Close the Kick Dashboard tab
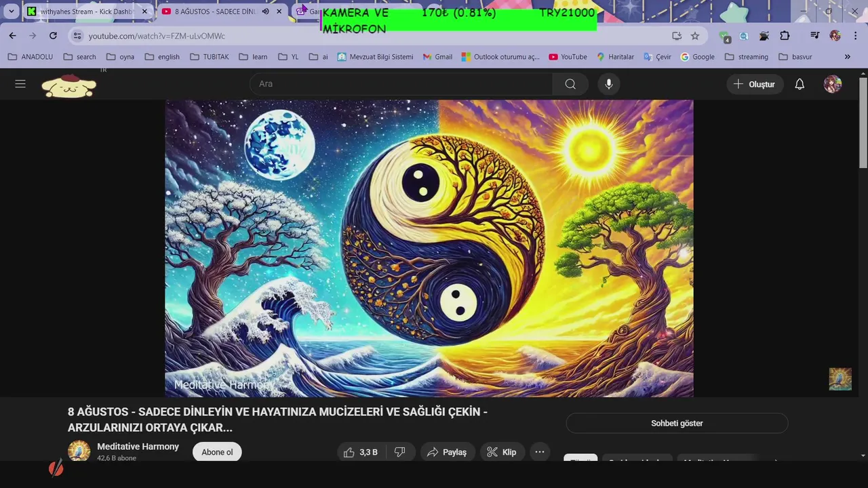Screen dimensions: 868x488 (x=144, y=12)
